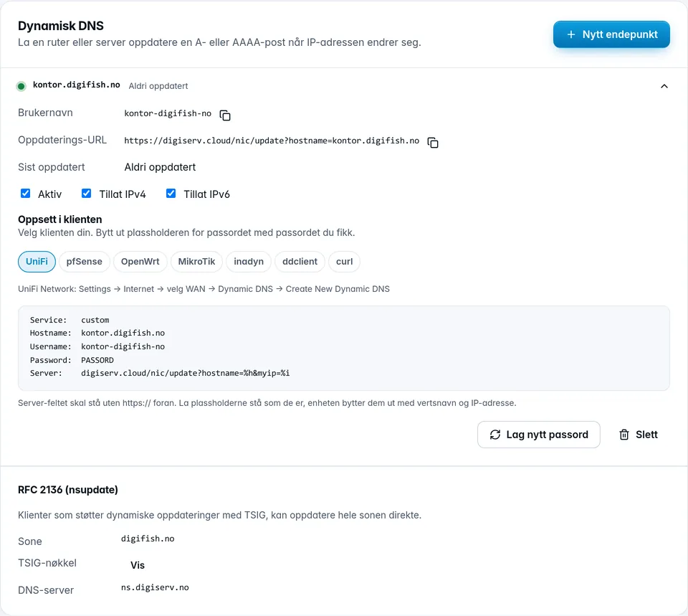Click the PASSORD placeholder in the config block
Screen dimensions: 688x616
pos(97,360)
